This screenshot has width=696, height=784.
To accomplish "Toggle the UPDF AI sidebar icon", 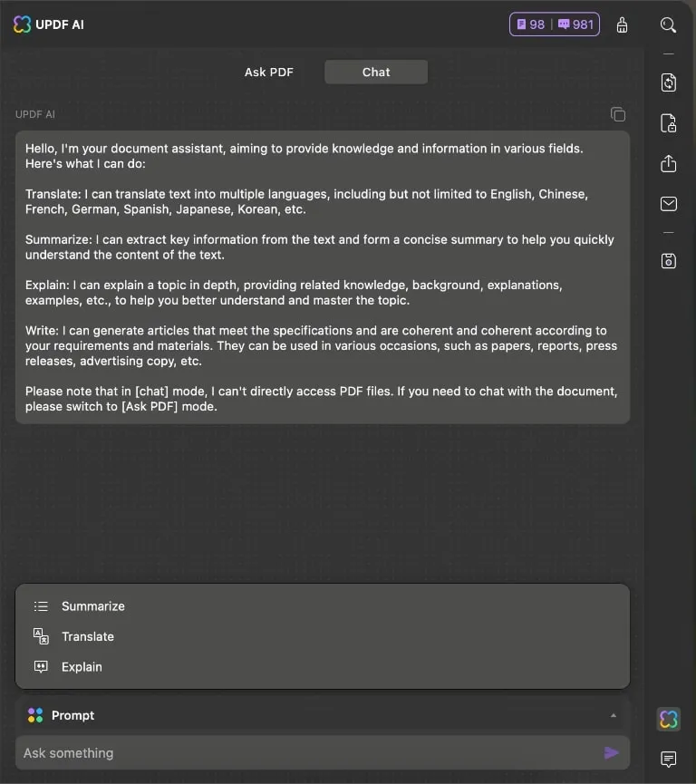I will pos(669,720).
